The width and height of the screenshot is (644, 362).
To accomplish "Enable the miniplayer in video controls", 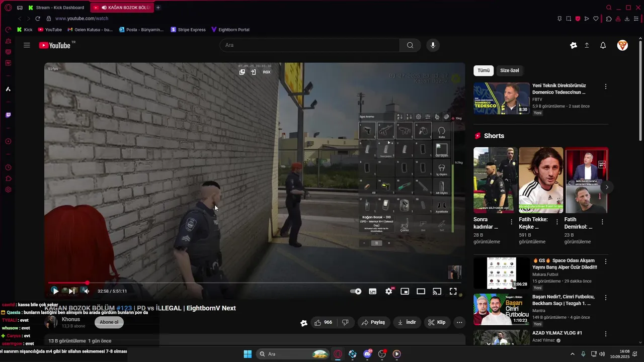I will click(x=405, y=291).
